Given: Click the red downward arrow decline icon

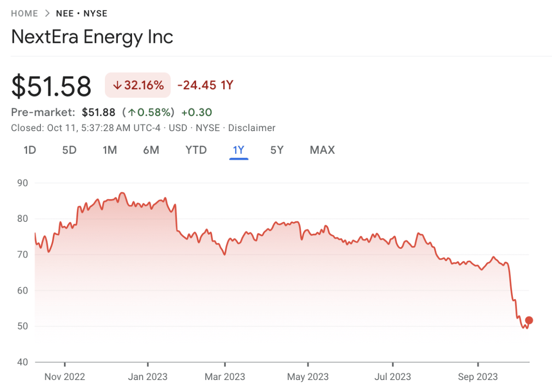Looking at the screenshot, I should [118, 85].
